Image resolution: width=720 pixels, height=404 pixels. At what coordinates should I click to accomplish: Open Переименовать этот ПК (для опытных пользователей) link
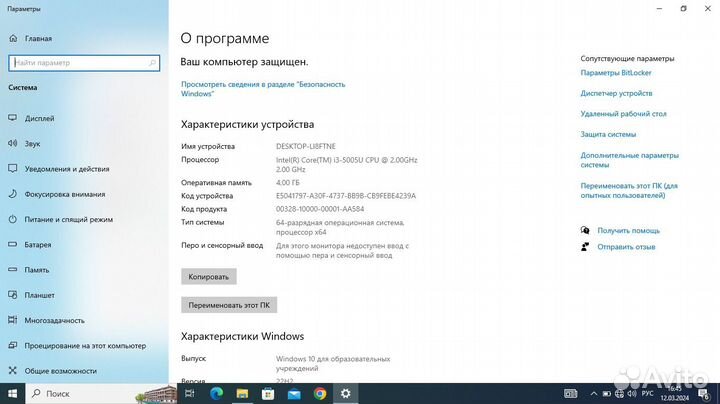coord(629,191)
